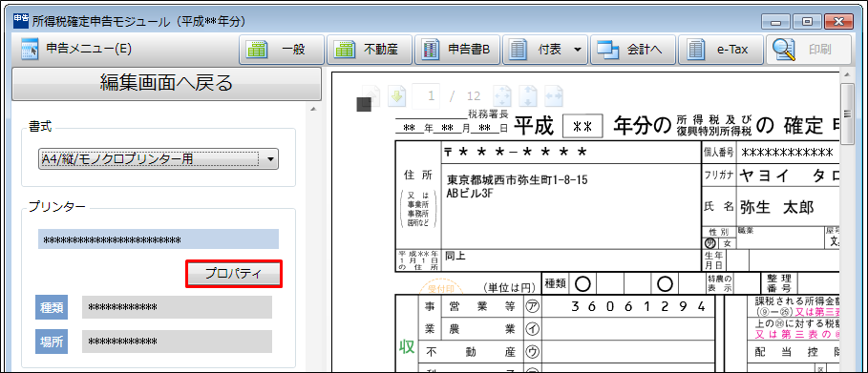
Task: Maximize the 所得税確定申告モジュール window
Action: click(x=807, y=22)
